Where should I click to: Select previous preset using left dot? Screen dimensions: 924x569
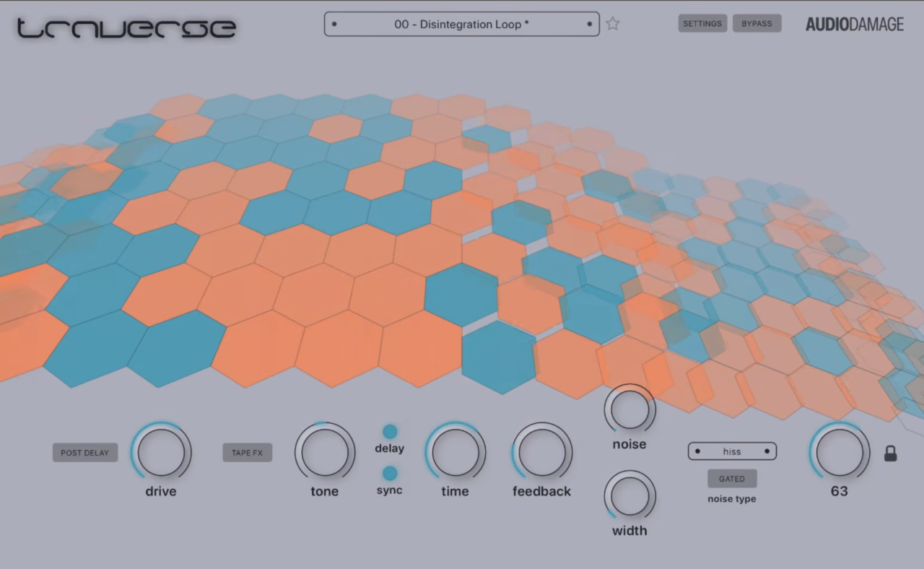pos(334,24)
